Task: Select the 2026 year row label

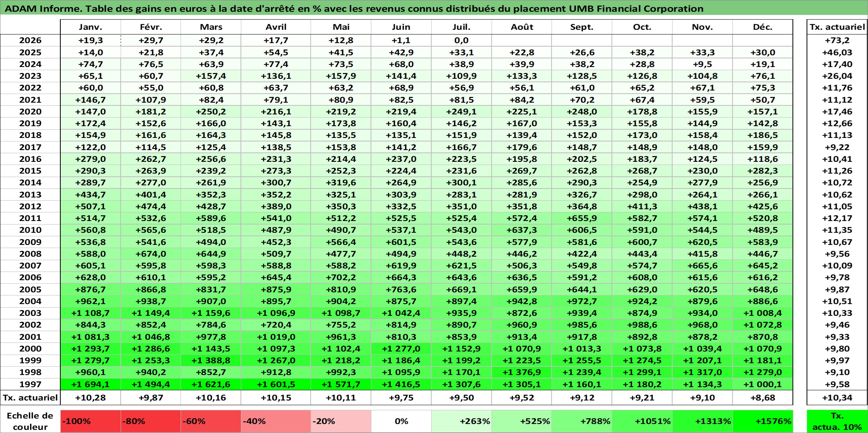Action: 30,40
